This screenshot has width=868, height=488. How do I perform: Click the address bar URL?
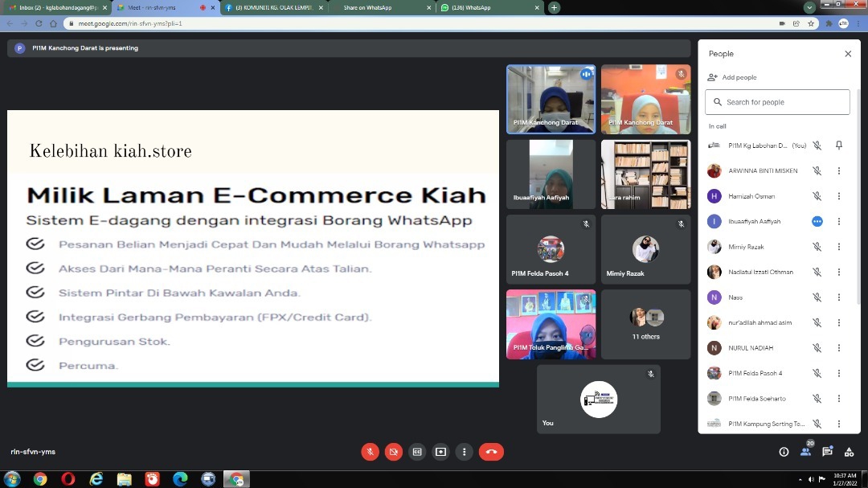point(130,23)
